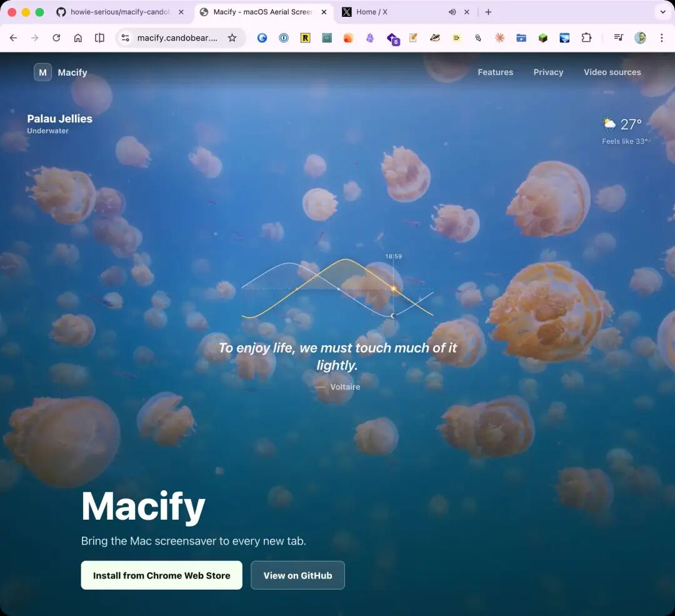This screenshot has height=616, width=675.
Task: Open the Extensions puzzle-piece menu
Action: [x=586, y=38]
